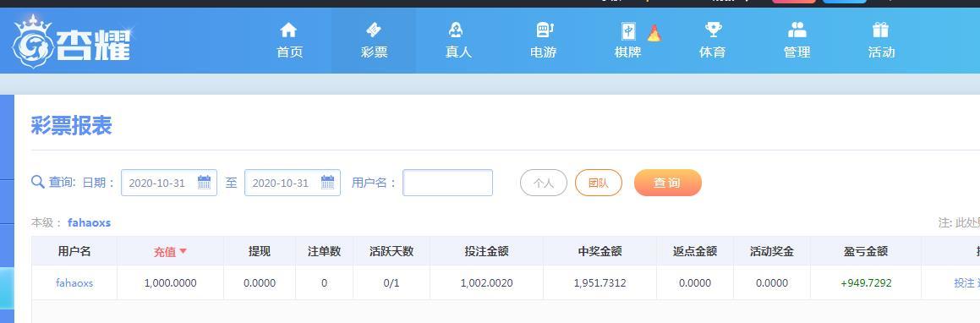Sort by 充值 descending arrow
Screen dimensions: 980x323
(x=183, y=251)
